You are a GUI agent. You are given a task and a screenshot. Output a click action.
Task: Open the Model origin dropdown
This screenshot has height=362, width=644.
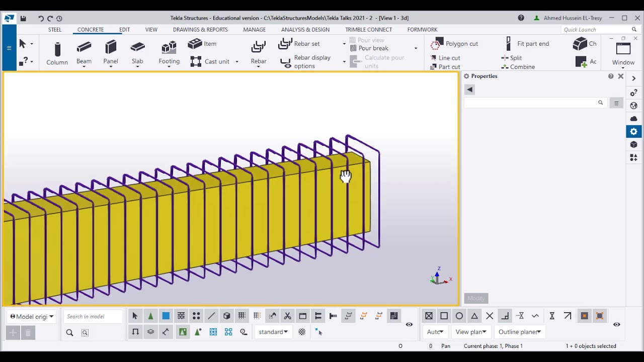click(x=32, y=317)
